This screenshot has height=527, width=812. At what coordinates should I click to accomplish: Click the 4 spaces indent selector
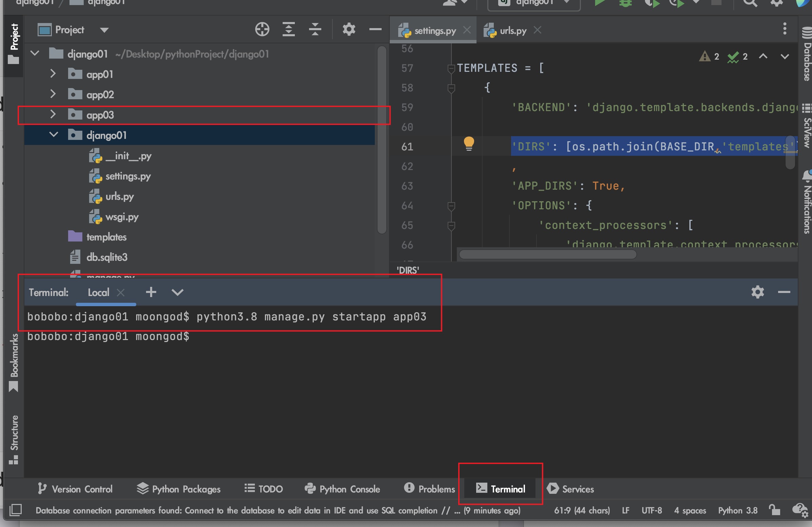(x=690, y=510)
